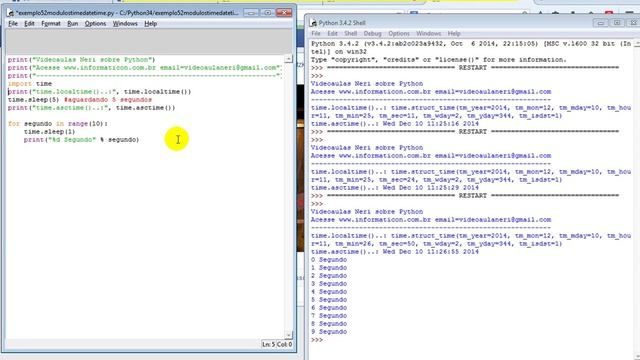The image size is (640, 360).
Task: Open Help menu in Python Shell
Action: pyautogui.click(x=454, y=33)
